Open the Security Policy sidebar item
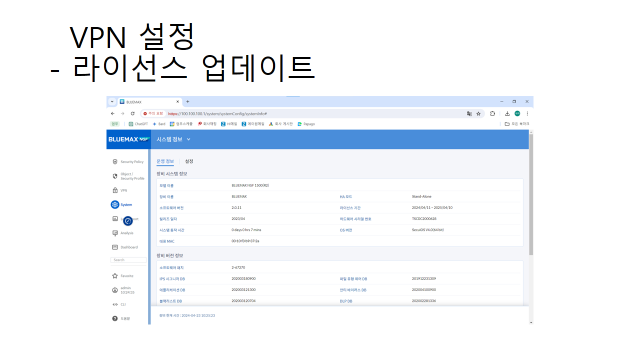Image resolution: width=640 pixels, height=360 pixels. 128,162
